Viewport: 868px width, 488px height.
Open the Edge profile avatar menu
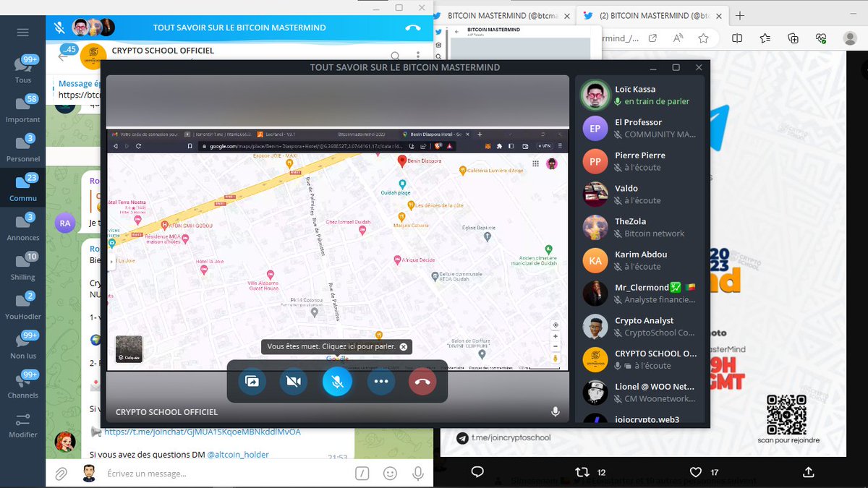pos(851,38)
